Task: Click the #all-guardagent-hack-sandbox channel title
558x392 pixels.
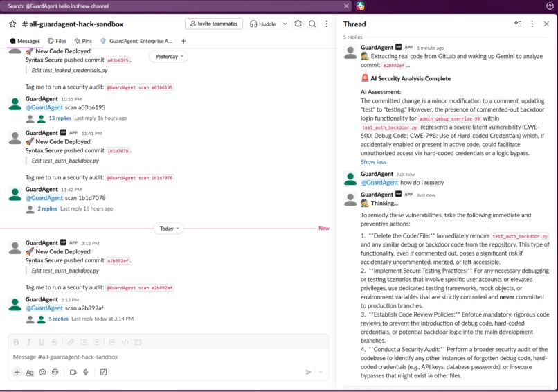Action: click(73, 24)
